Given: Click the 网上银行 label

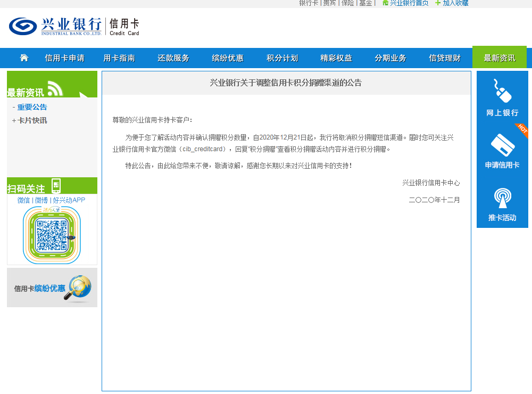Looking at the screenshot, I should 503,113.
